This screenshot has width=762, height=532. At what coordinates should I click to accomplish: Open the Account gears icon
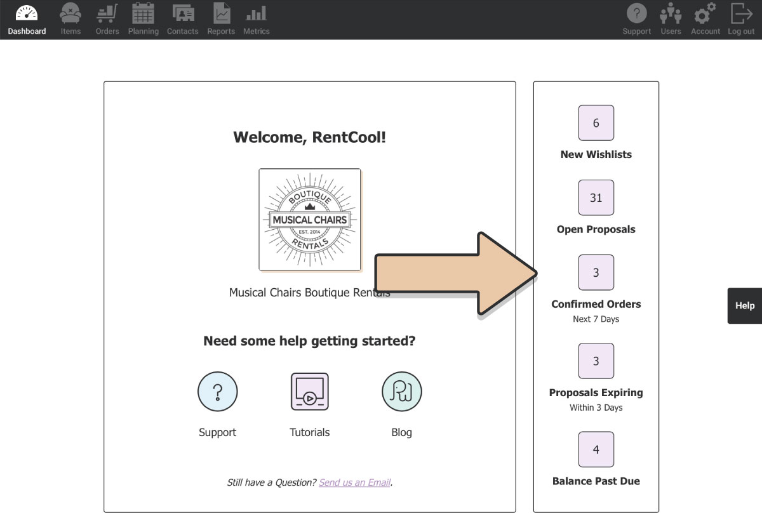click(x=705, y=13)
